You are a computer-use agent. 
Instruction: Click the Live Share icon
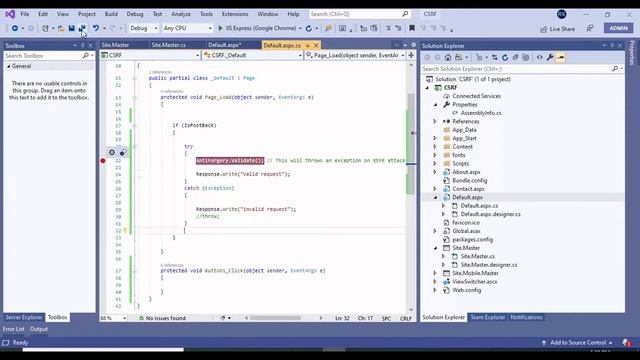[x=544, y=29]
